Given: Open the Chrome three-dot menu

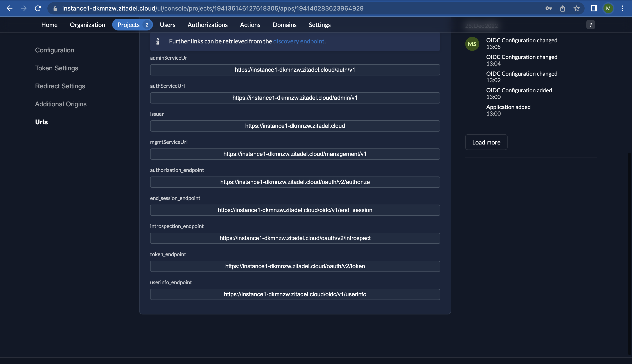Looking at the screenshot, I should tap(622, 8).
